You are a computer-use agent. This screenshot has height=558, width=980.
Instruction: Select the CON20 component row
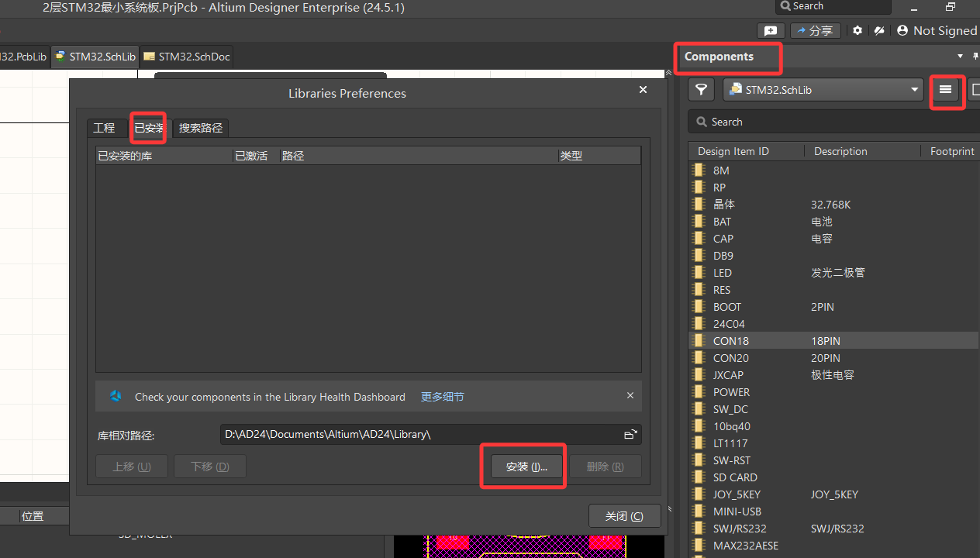tap(834, 358)
